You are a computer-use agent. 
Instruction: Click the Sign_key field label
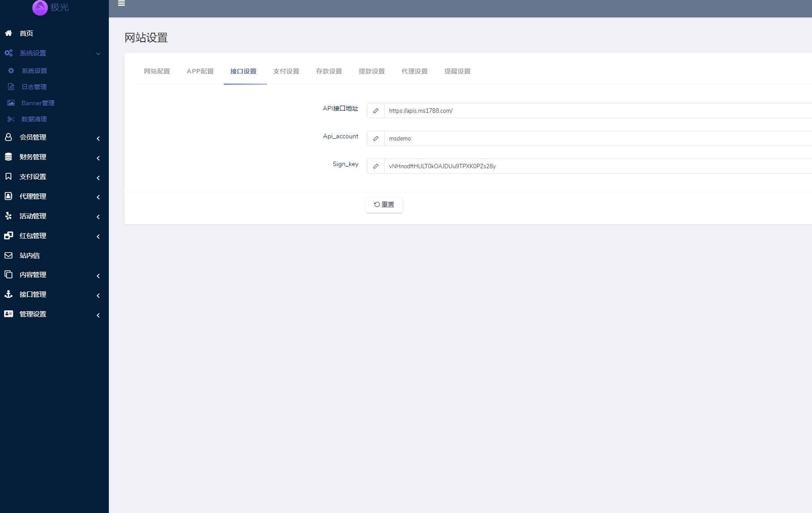pos(345,164)
